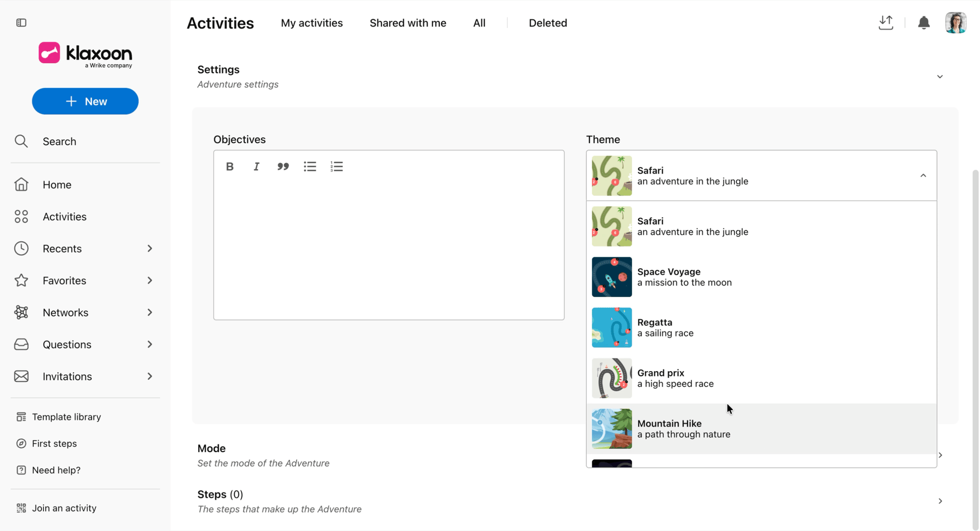Apply italic formatting in Objectives editor

pyautogui.click(x=256, y=166)
